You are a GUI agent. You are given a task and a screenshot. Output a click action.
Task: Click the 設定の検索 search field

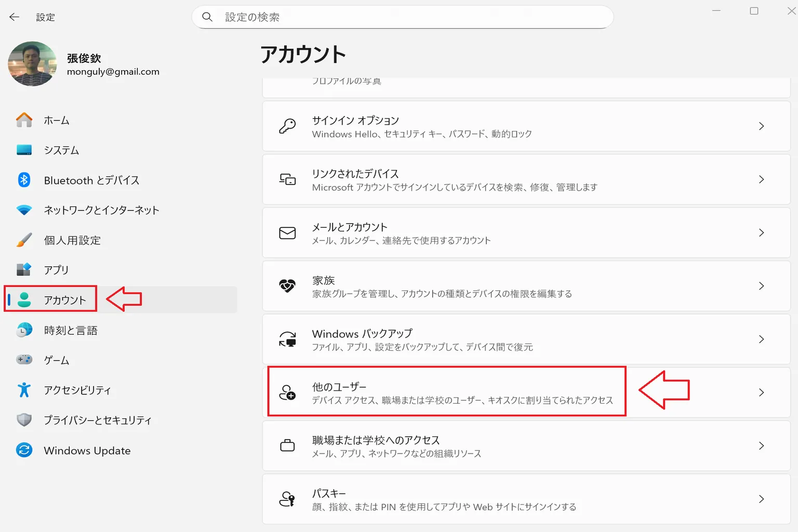tap(403, 17)
